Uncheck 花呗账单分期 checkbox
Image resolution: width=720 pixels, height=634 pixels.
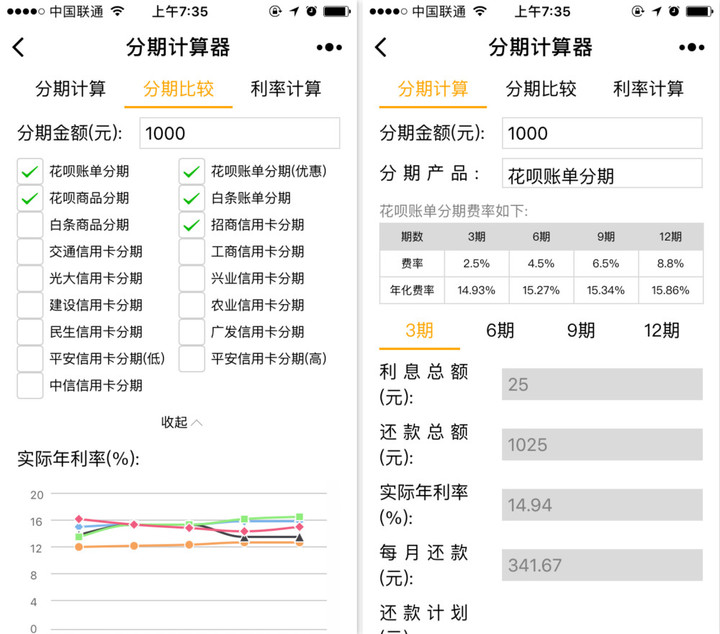(x=30, y=172)
